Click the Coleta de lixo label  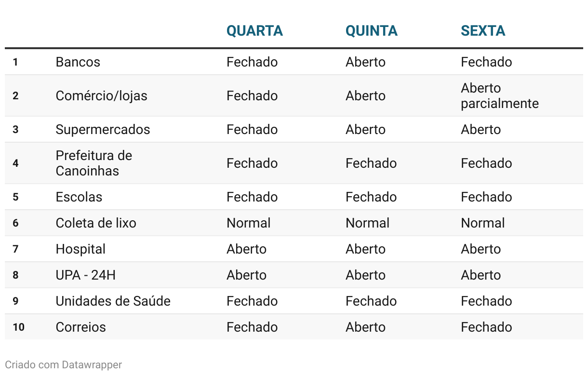click(96, 223)
